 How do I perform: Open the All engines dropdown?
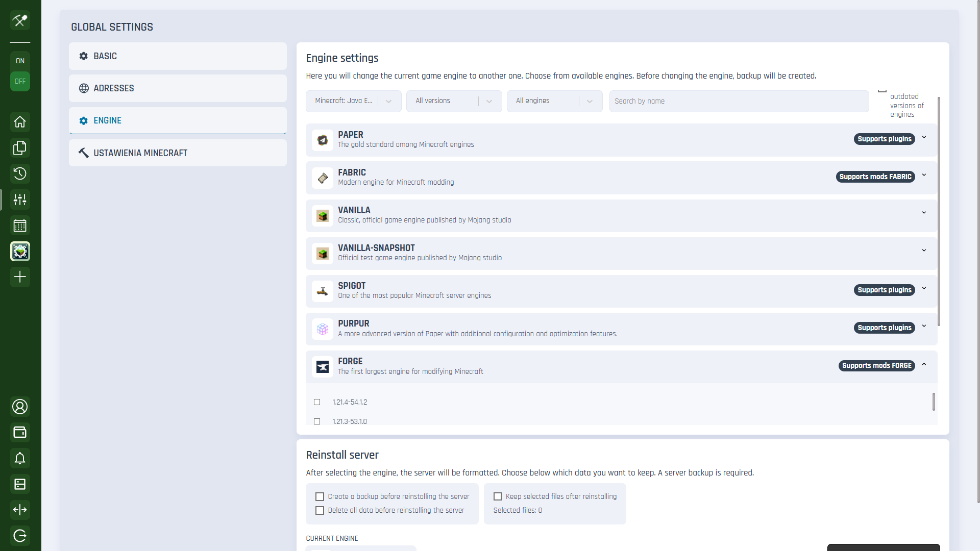[554, 101]
